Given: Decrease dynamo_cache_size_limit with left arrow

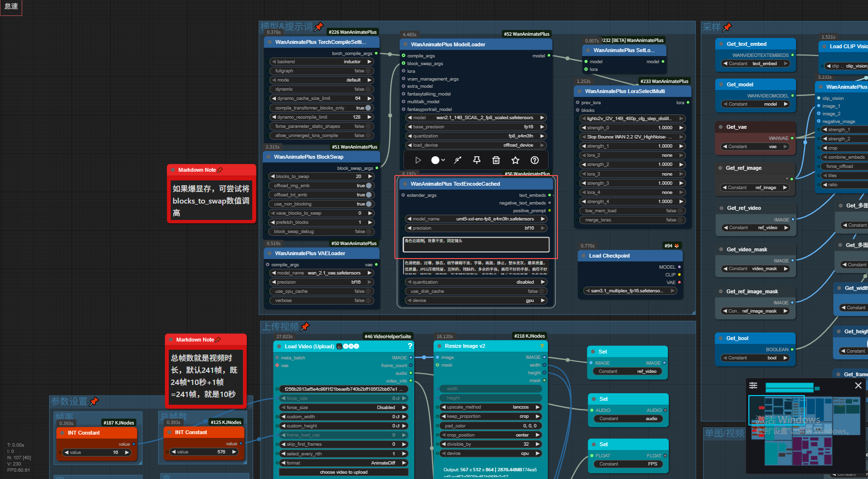Looking at the screenshot, I should 274,98.
